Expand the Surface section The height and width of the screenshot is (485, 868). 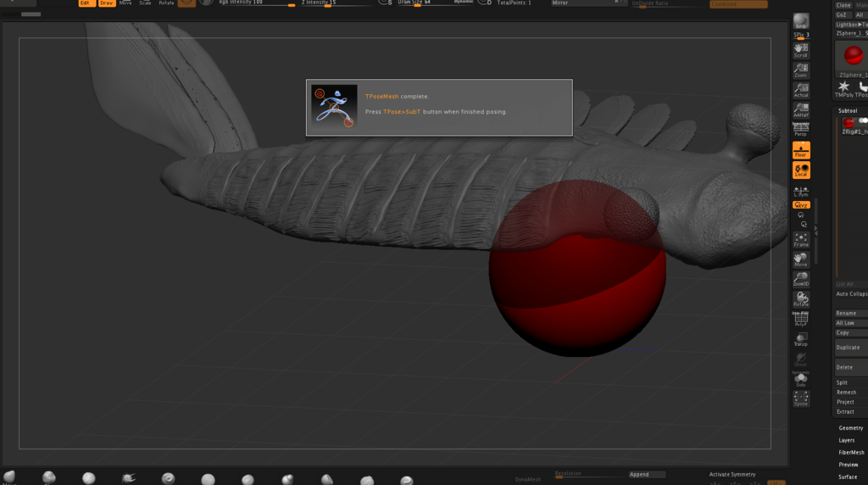pyautogui.click(x=848, y=477)
